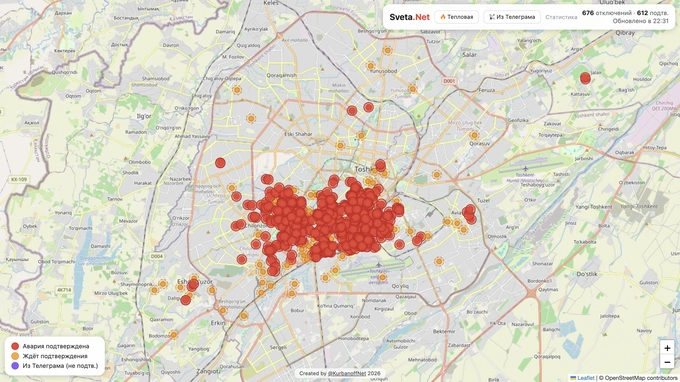This screenshot has height=382, width=680.
Task: Open the orange marker above Qorasuv label
Action: click(474, 135)
